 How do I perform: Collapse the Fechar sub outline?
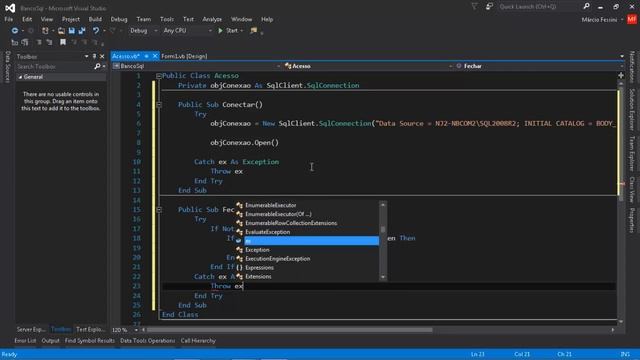159,210
